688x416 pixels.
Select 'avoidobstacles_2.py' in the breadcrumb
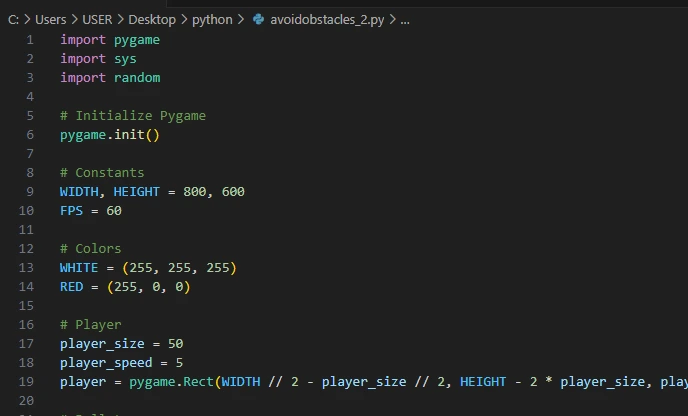[327, 20]
